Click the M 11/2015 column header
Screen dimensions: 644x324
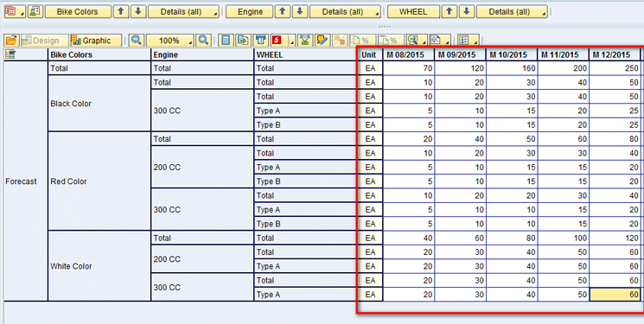564,54
